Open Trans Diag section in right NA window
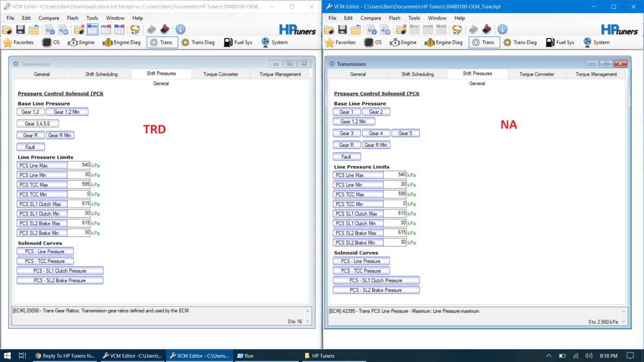The image size is (644, 362). [520, 42]
